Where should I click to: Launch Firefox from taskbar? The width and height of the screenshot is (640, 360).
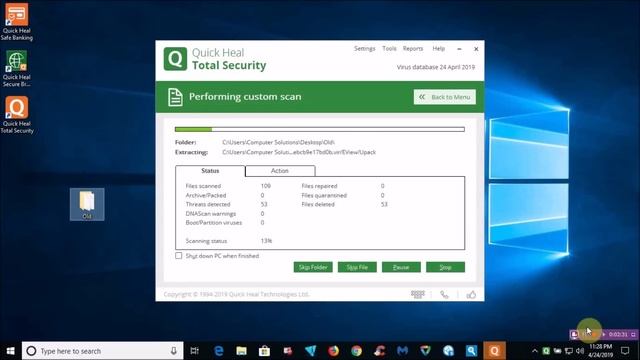click(333, 351)
